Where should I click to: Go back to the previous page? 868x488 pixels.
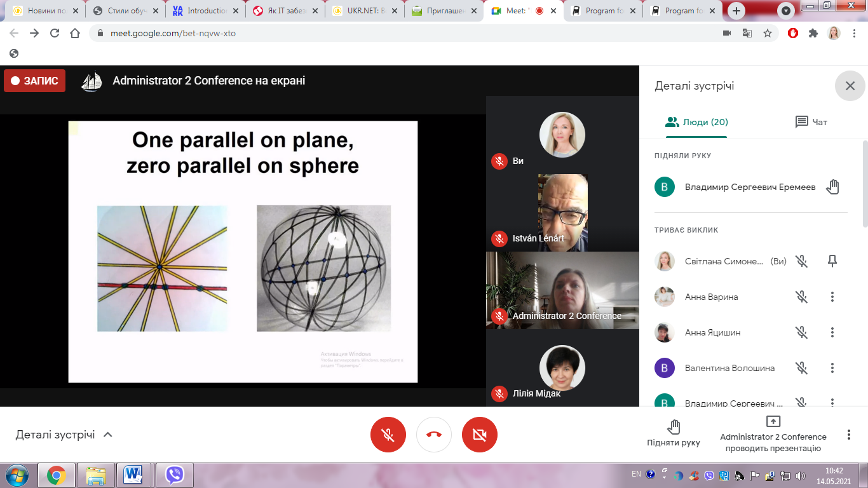click(x=14, y=33)
